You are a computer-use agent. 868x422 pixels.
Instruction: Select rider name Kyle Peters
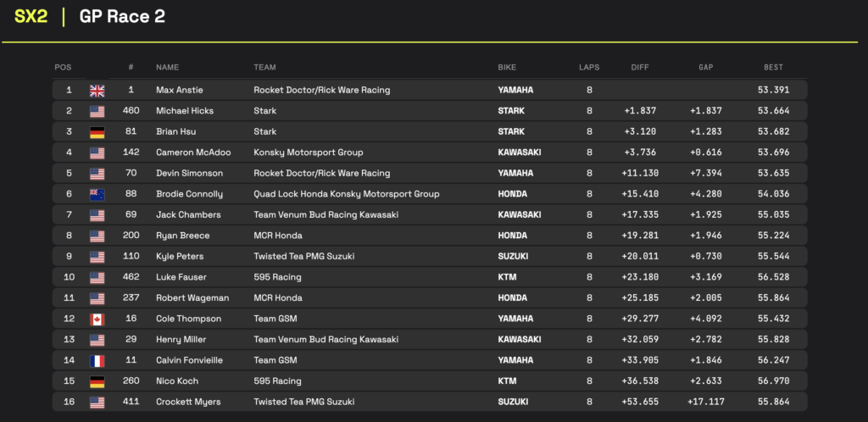tap(180, 257)
